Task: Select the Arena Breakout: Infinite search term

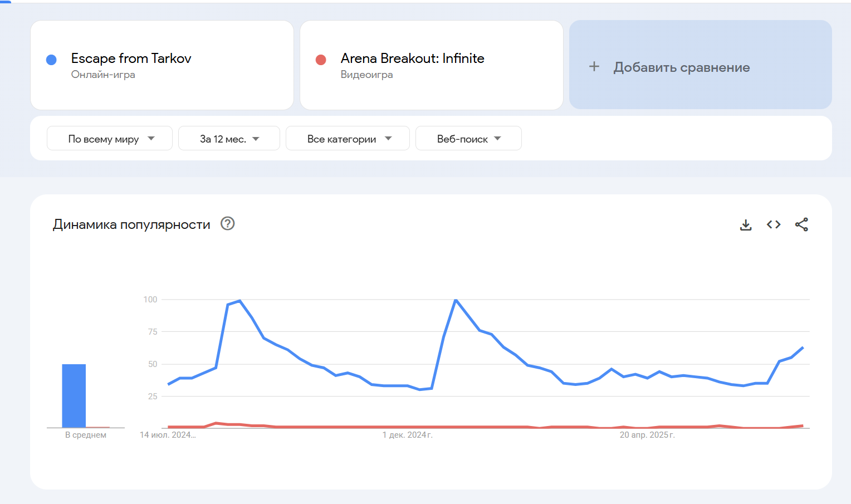Action: point(412,58)
